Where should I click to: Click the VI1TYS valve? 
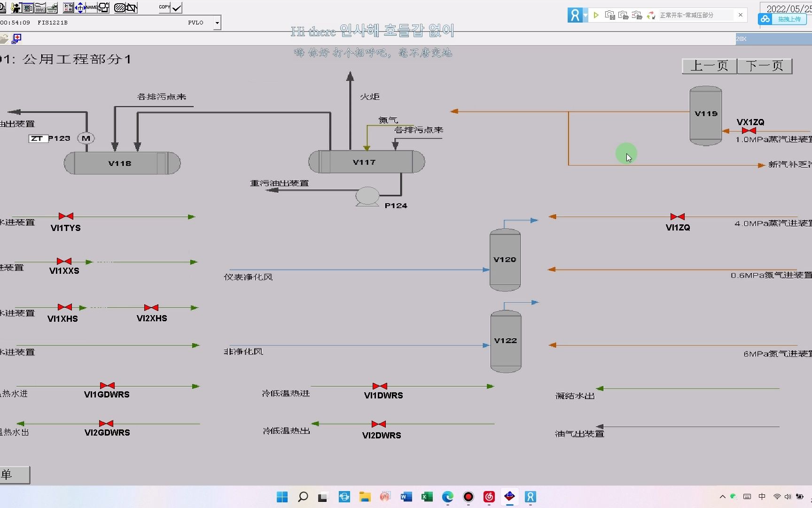[x=66, y=216]
